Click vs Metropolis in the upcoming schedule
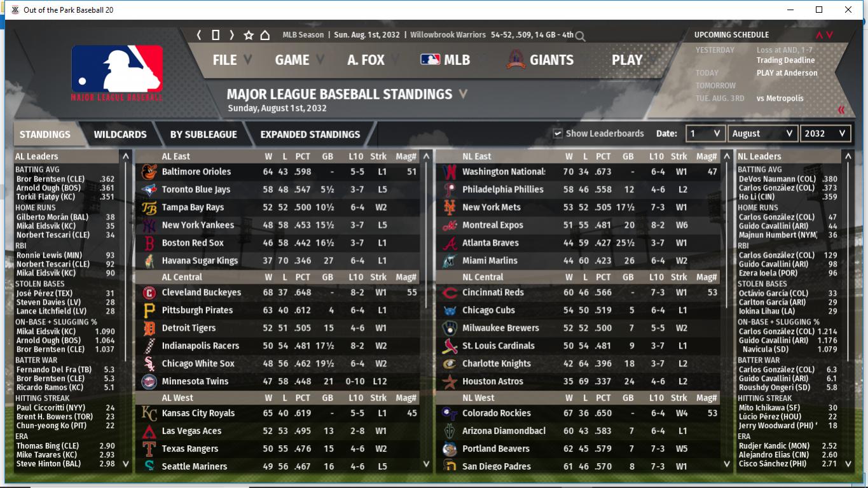This screenshot has height=488, width=868. (x=780, y=99)
